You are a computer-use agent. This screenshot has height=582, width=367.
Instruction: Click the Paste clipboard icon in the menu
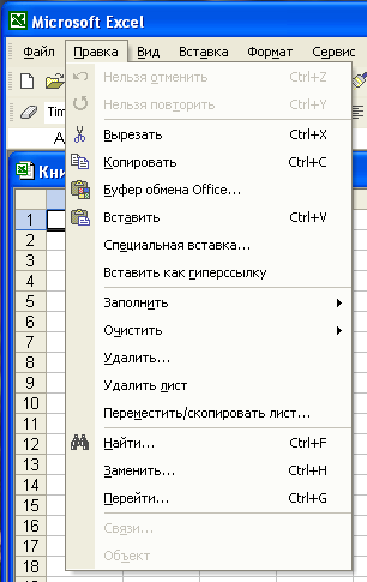pyautogui.click(x=81, y=218)
